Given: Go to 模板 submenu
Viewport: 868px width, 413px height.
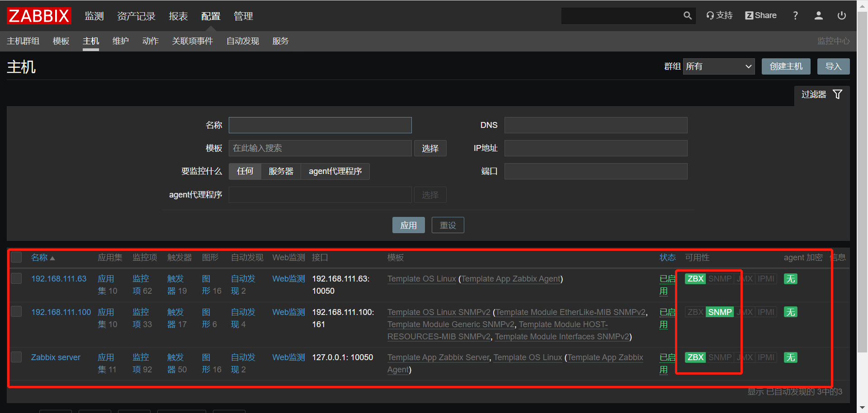Looking at the screenshot, I should coord(61,41).
